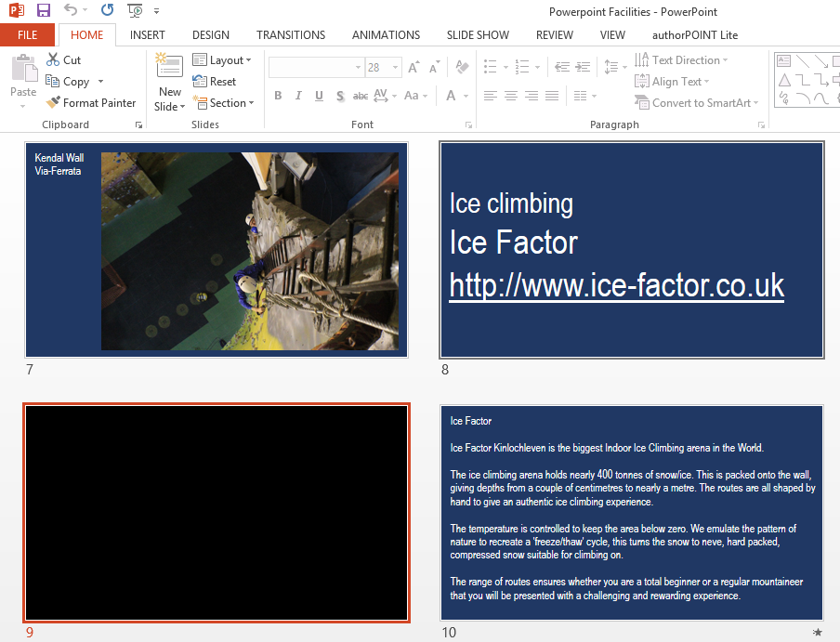The width and height of the screenshot is (840, 642).
Task: Copy the selected slide
Action: [68, 82]
